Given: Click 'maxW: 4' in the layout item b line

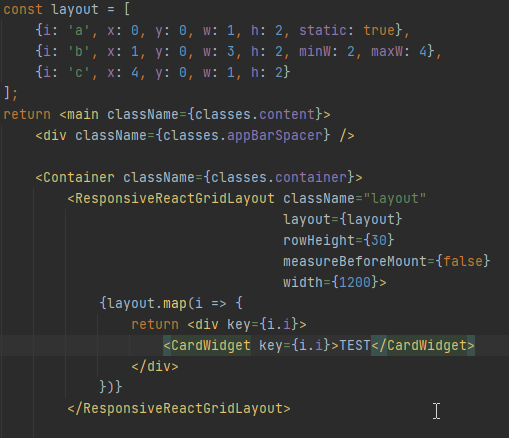Looking at the screenshot, I should (399, 51).
